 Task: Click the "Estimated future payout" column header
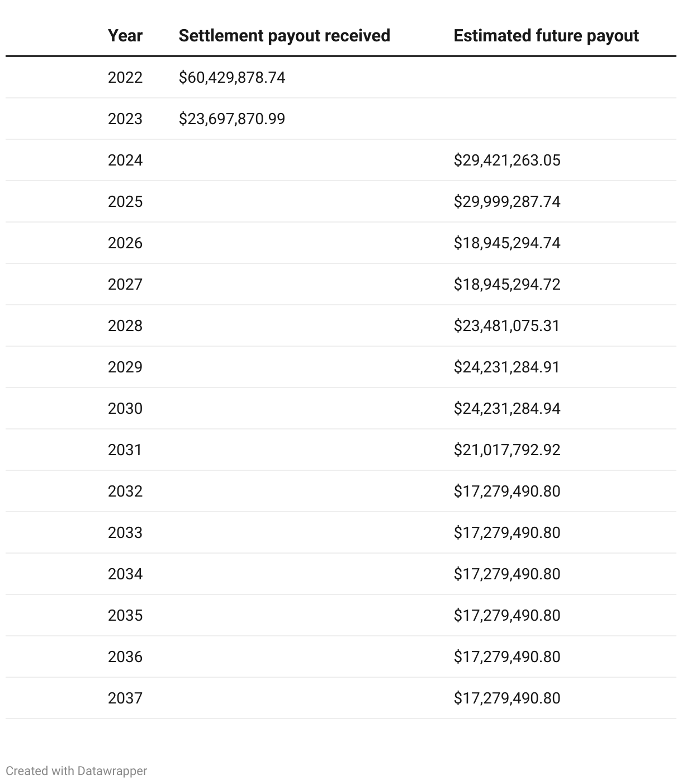tap(546, 36)
